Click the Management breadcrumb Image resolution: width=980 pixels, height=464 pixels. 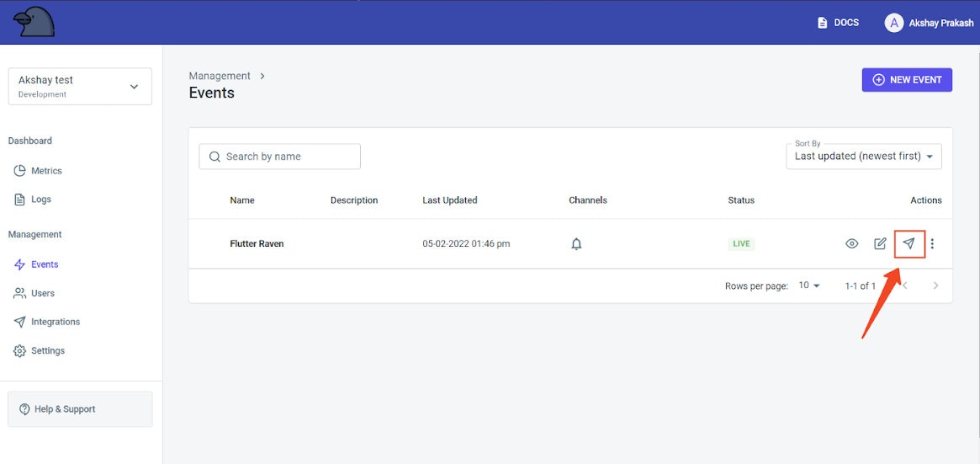click(220, 76)
